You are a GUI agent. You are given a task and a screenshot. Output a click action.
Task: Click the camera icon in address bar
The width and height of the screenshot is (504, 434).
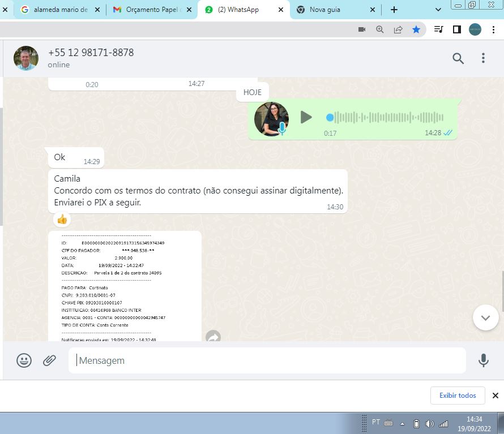[362, 29]
